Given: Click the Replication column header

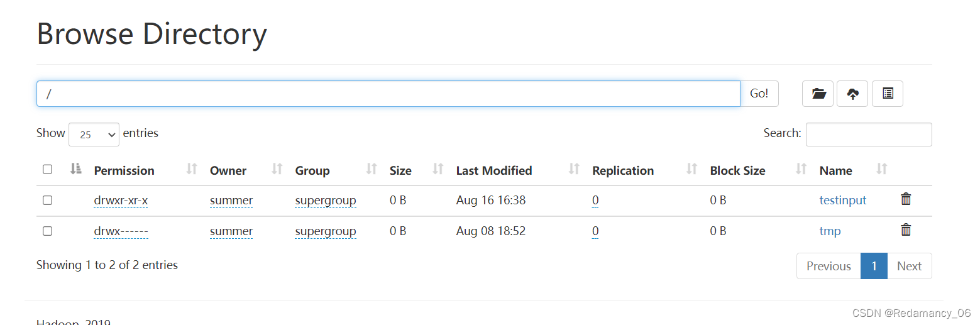Looking at the screenshot, I should [623, 170].
